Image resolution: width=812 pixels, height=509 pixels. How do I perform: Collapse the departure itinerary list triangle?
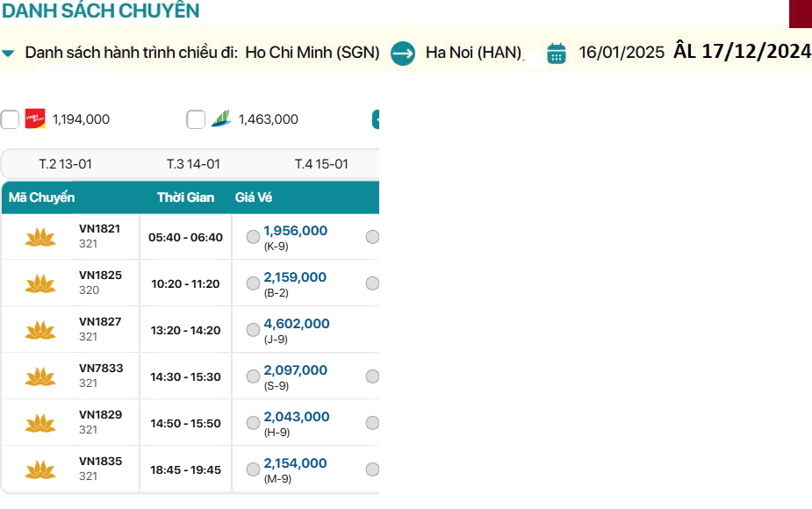point(8,54)
